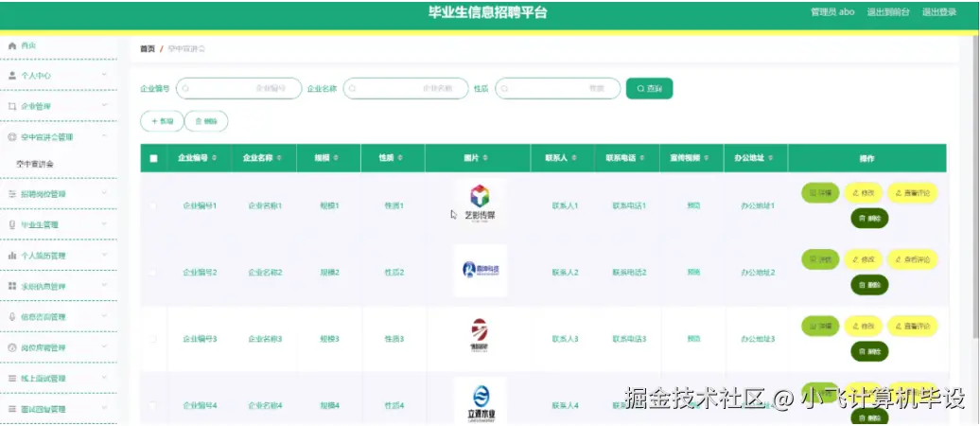Click 退出登录 in the top bar

tap(939, 12)
